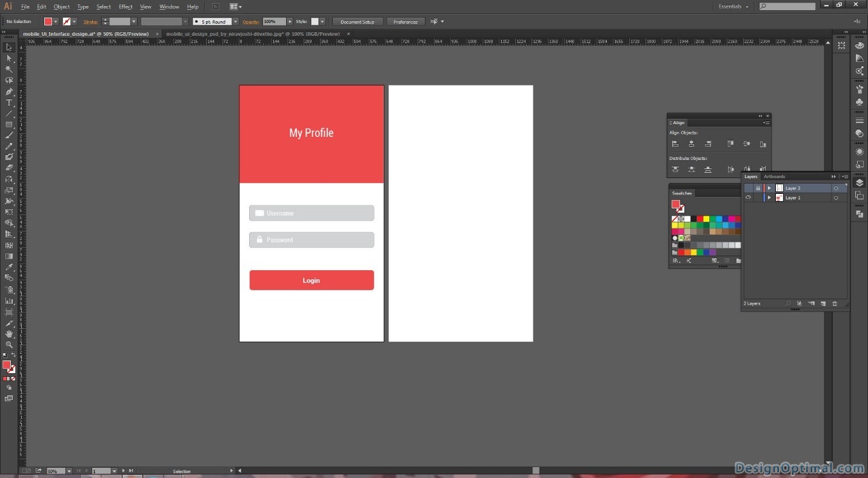
Task: Open the Style dropdown arrow
Action: [322, 22]
